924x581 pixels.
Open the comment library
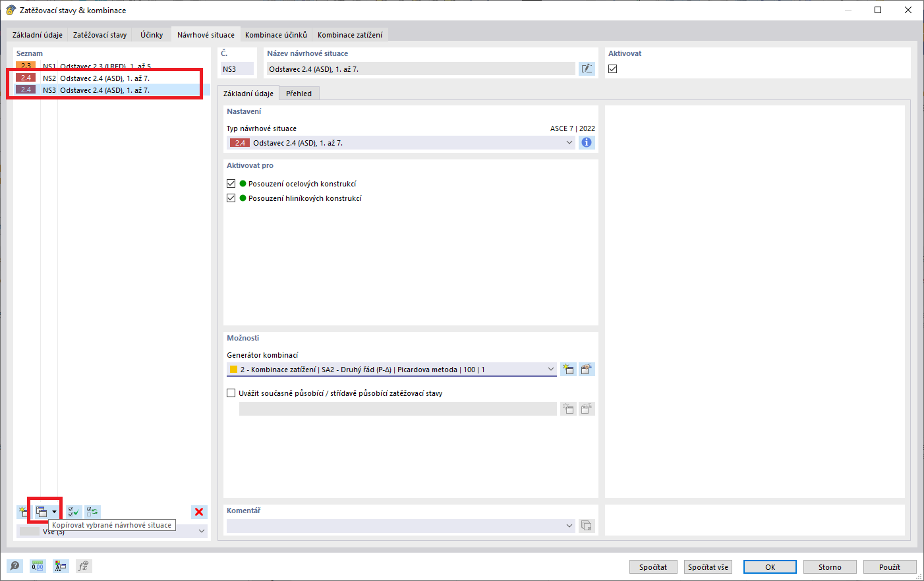tap(587, 526)
